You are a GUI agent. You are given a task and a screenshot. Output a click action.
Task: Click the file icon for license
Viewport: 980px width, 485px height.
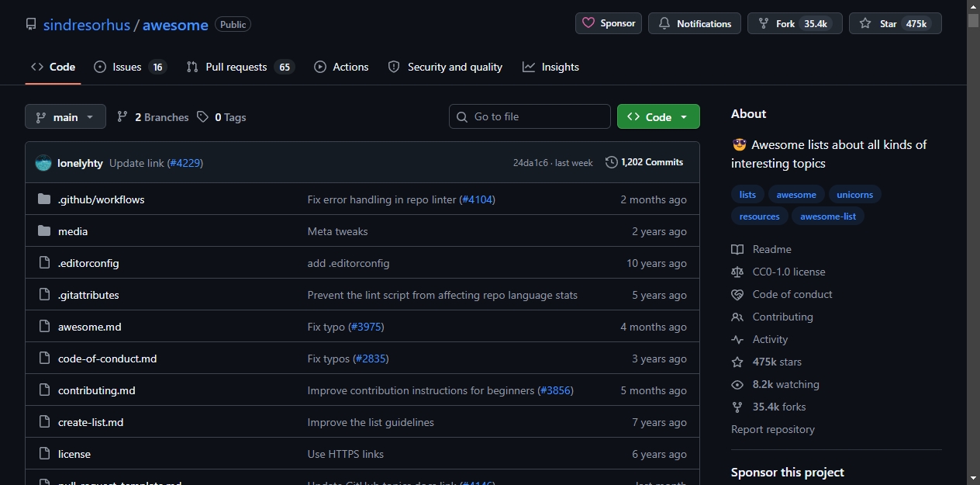click(44, 454)
